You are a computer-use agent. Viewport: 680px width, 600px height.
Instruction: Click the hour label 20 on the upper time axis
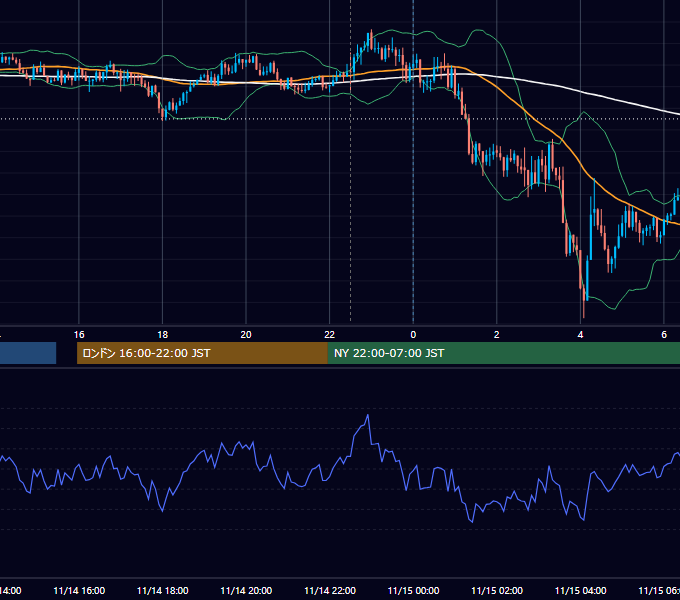tap(246, 335)
